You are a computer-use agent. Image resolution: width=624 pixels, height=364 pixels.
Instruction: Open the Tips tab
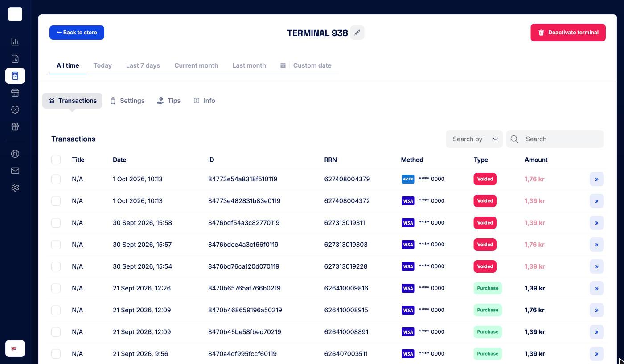coord(169,101)
